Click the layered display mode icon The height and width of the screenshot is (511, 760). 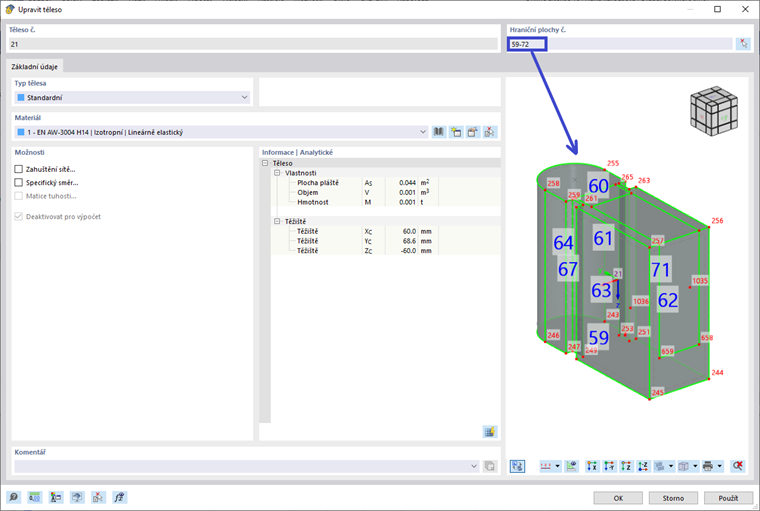pos(660,466)
